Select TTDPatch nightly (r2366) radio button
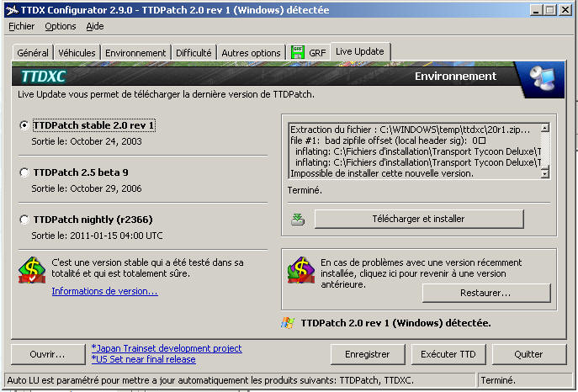The image size is (578, 392). click(x=24, y=220)
